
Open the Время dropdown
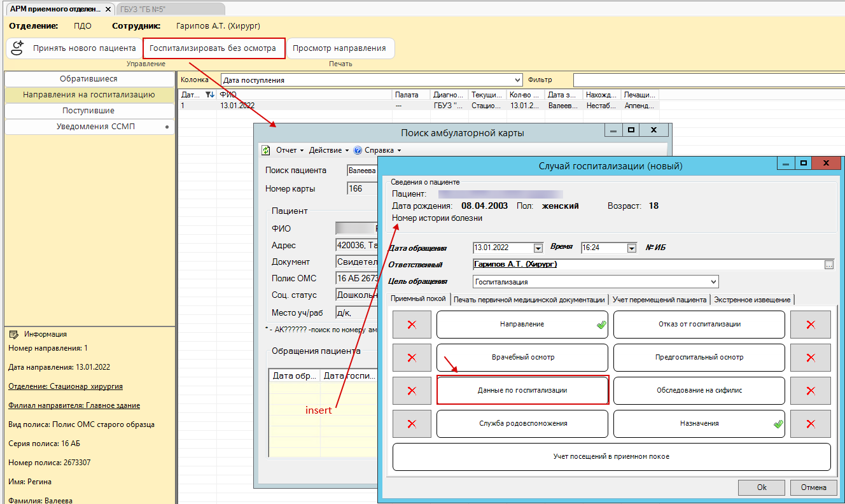(x=631, y=248)
